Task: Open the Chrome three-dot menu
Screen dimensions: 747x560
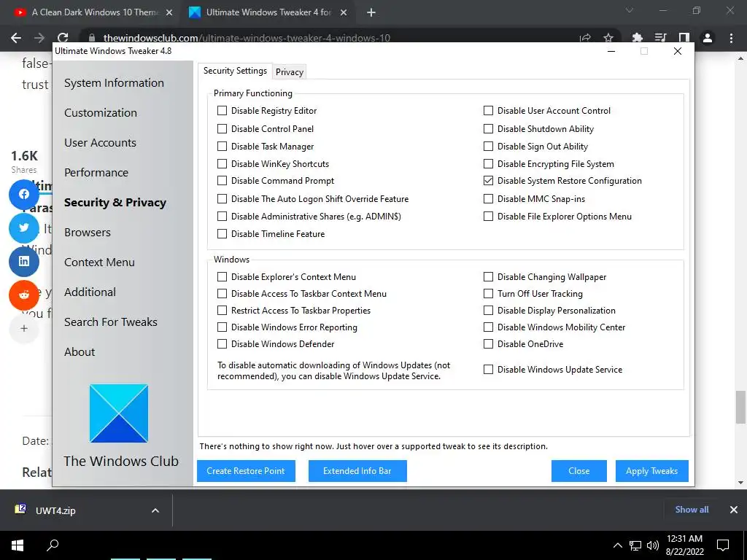Action: coord(731,38)
